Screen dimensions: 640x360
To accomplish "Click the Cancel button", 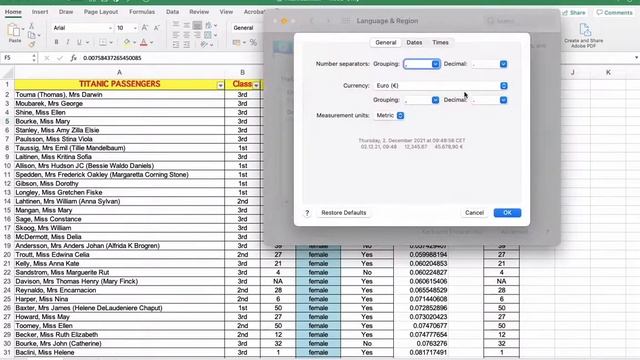I will 474,213.
